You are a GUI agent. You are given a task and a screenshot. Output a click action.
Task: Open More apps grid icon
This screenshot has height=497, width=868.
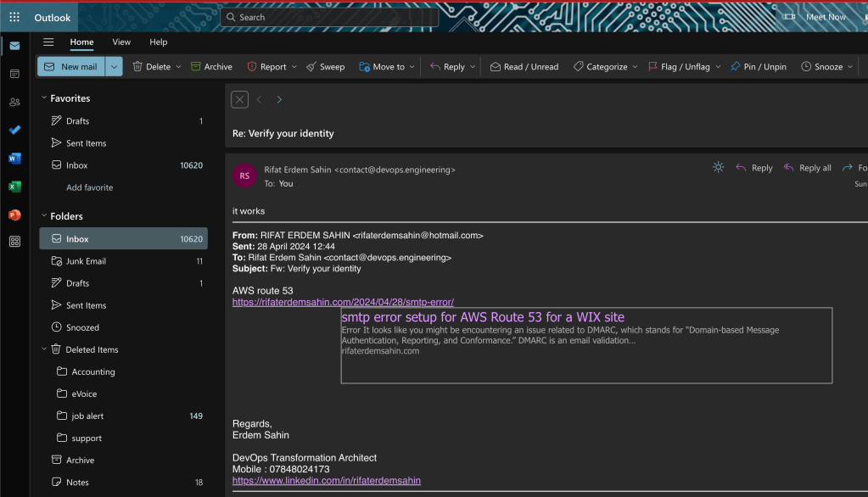(15, 242)
